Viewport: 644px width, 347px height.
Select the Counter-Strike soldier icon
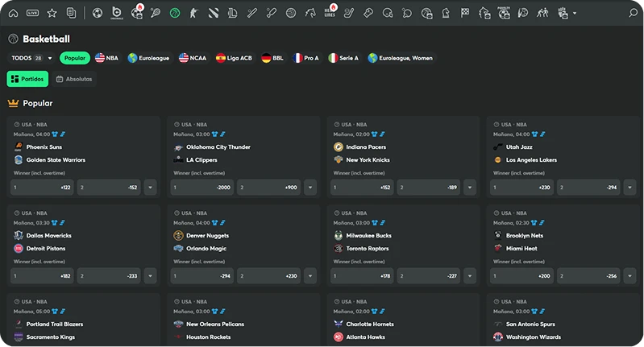(194, 13)
